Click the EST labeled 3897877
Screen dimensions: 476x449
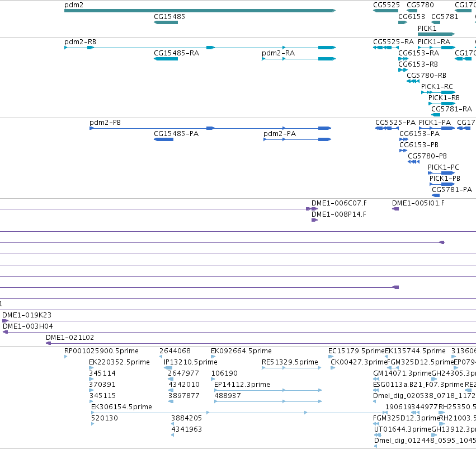184,396
